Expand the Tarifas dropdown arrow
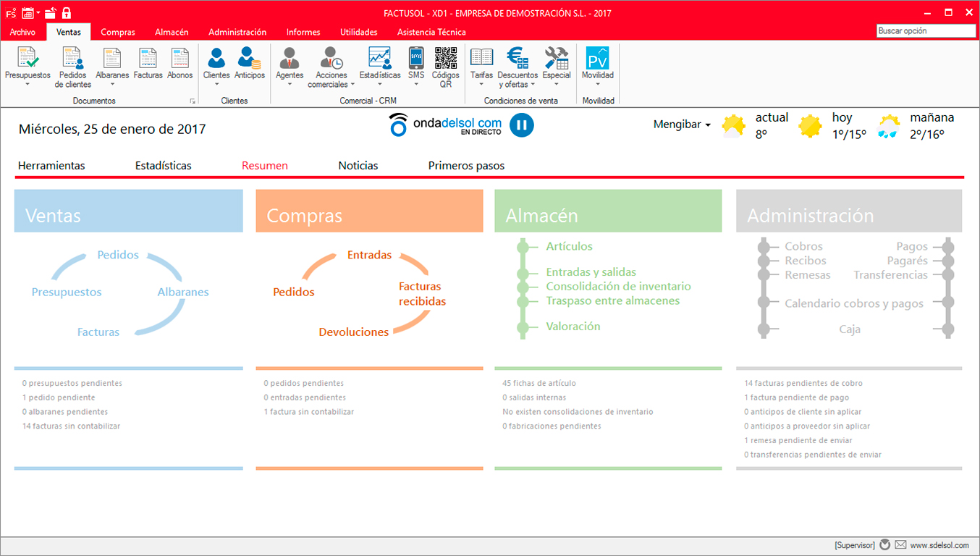 tap(481, 85)
